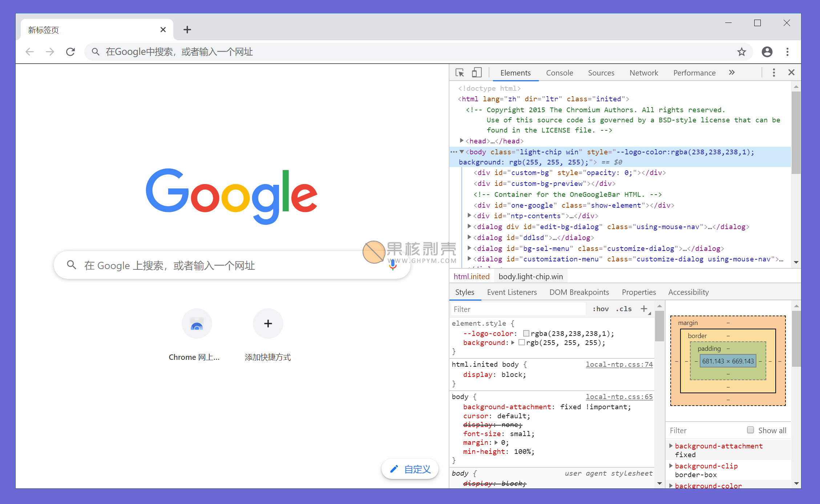Click the 自定义 customize button
820x504 pixels.
[410, 469]
